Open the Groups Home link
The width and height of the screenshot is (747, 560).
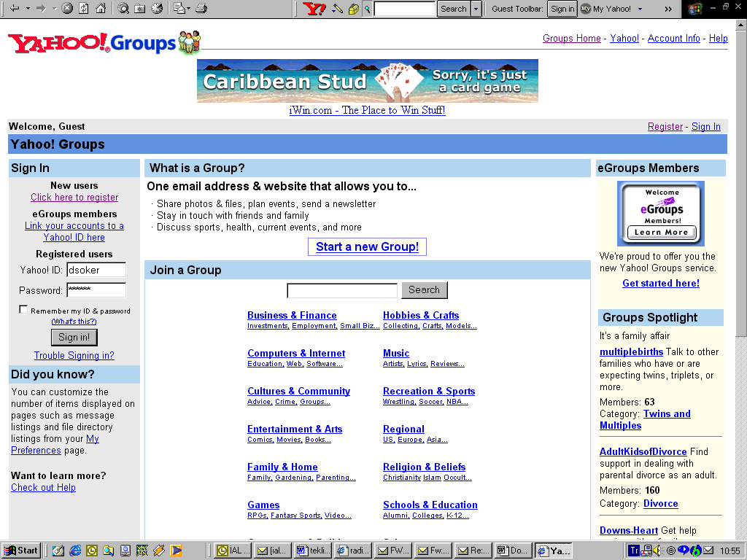point(572,38)
